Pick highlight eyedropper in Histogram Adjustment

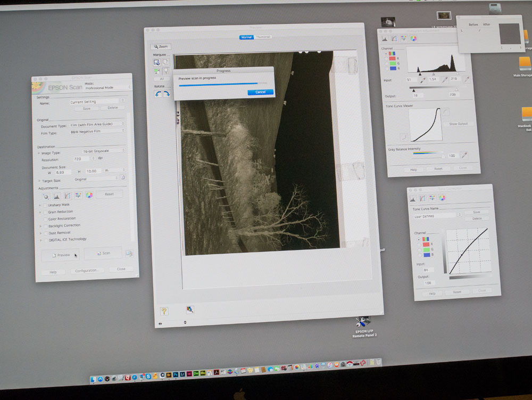tap(467, 79)
